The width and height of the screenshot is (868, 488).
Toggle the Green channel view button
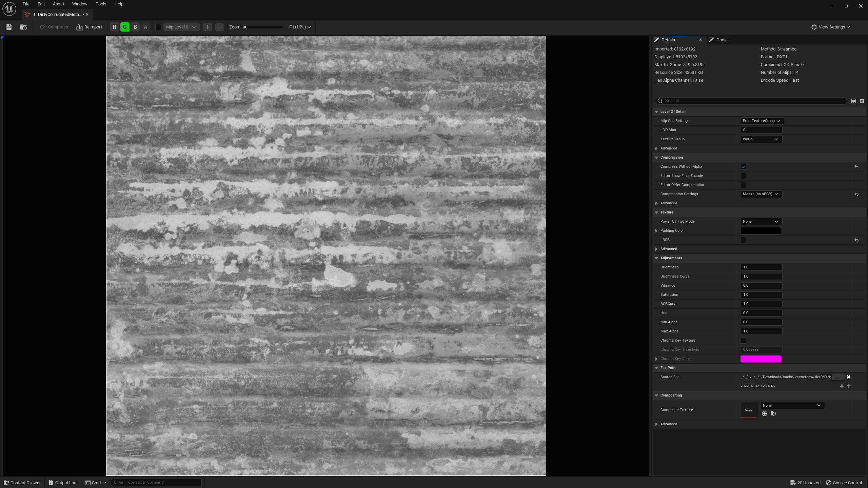(125, 27)
